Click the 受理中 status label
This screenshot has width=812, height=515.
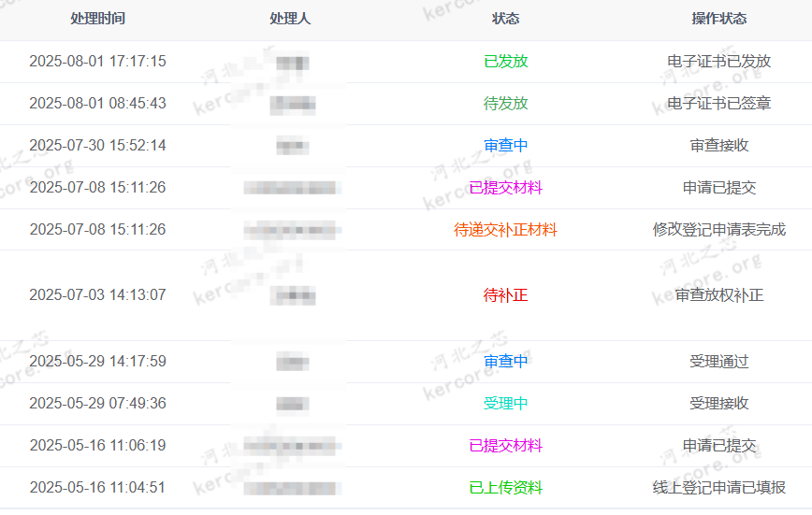[x=505, y=403]
